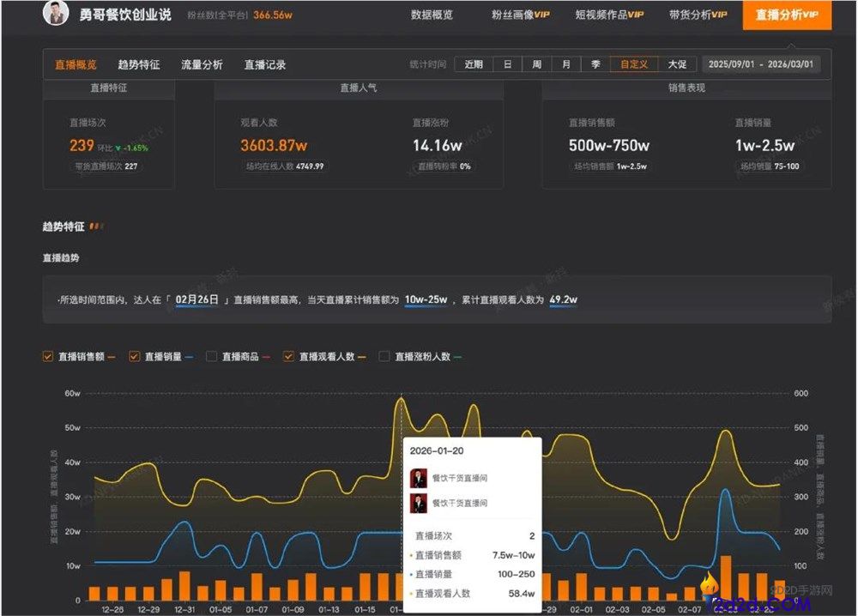Screen dimensions: 858x616
Task: Switch to the 直播记录 tab
Action: (x=265, y=63)
